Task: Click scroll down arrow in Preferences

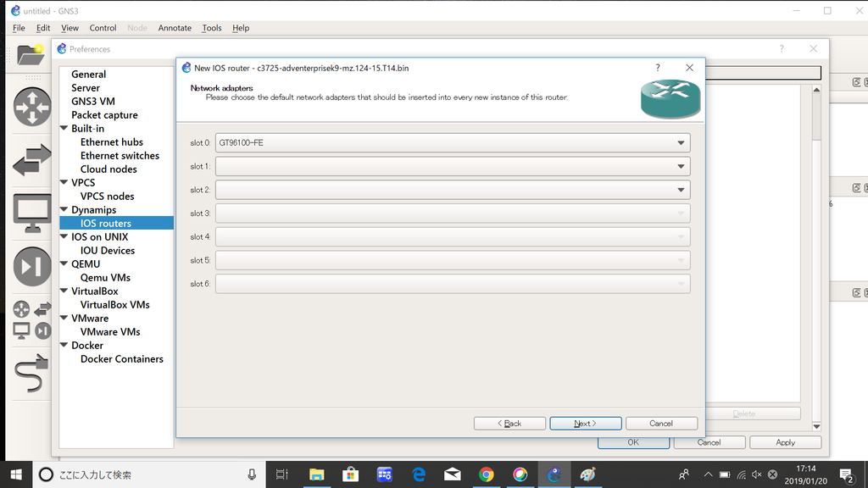Action: point(816,426)
